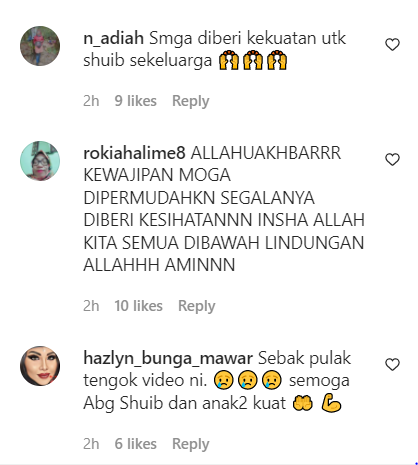Like rokiahalime8's comment with the heart icon
The image size is (418, 465).
392,159
